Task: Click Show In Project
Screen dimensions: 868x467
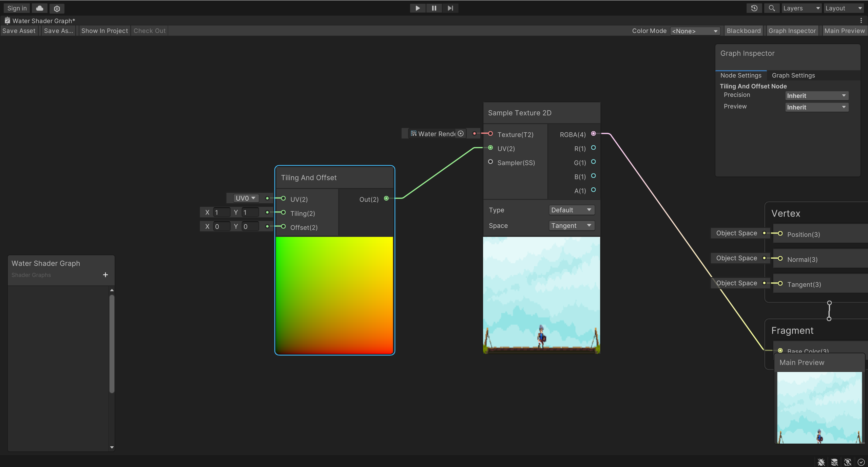Action: click(104, 31)
